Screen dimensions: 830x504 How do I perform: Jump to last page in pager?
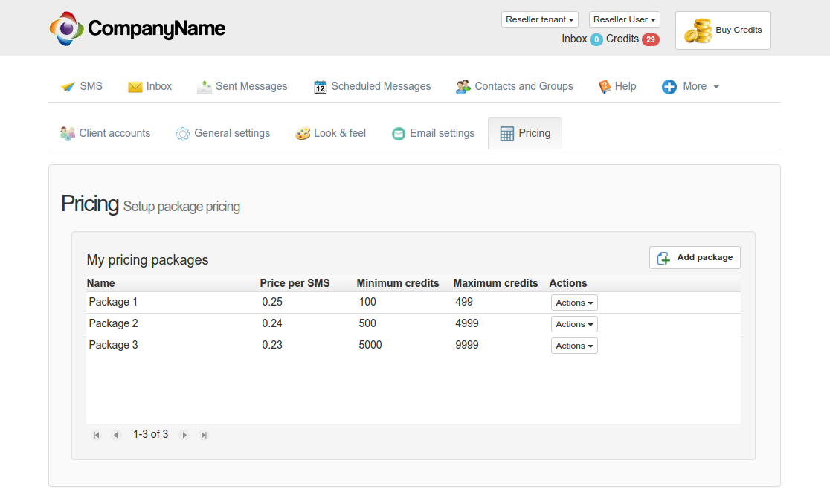(204, 435)
